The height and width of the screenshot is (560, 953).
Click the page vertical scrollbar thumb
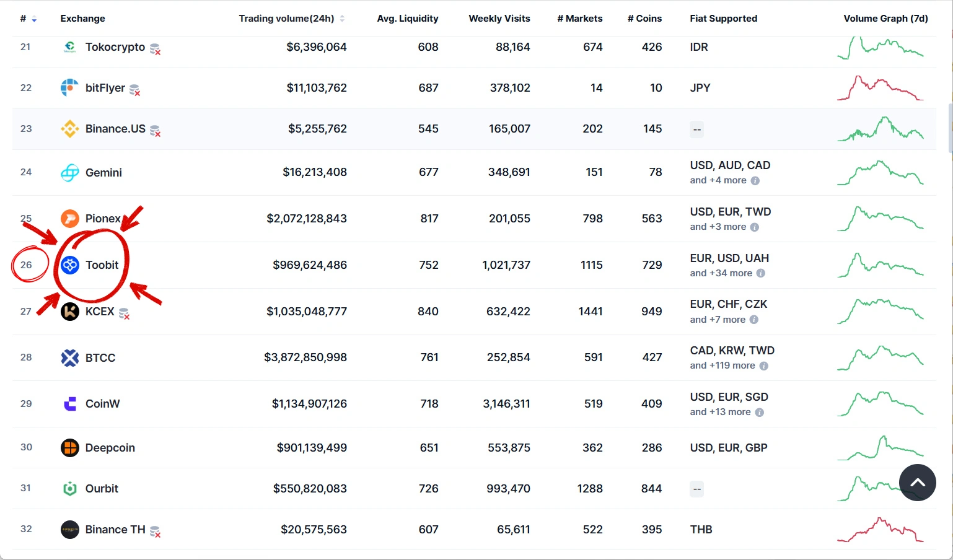pos(950,128)
